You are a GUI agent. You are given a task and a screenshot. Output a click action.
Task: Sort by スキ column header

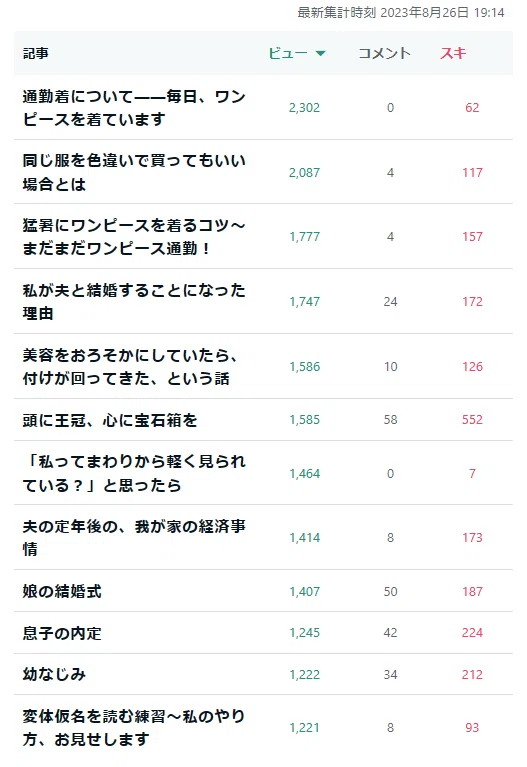click(x=453, y=53)
